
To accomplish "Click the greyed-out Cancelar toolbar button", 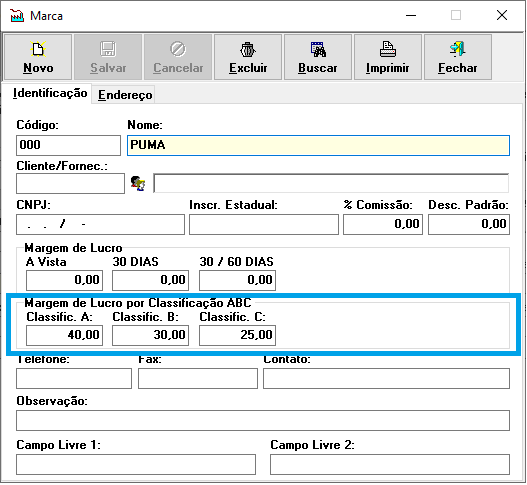I will pyautogui.click(x=178, y=57).
